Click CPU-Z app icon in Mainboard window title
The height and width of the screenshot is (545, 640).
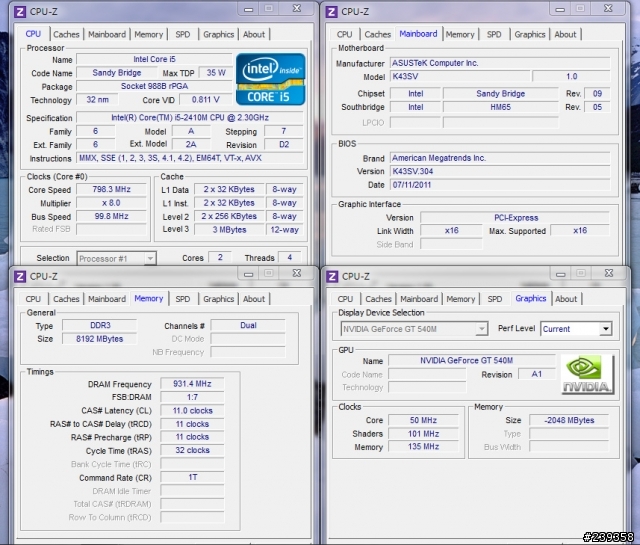coord(331,11)
